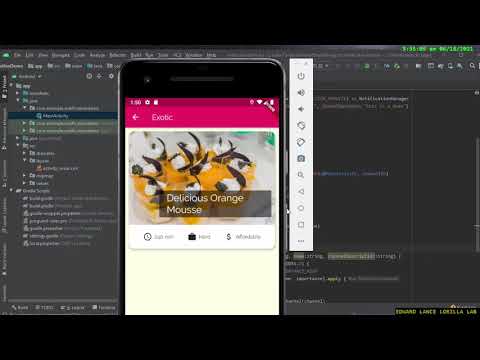Open the Window menu
480x360 pixels.
point(193,55)
